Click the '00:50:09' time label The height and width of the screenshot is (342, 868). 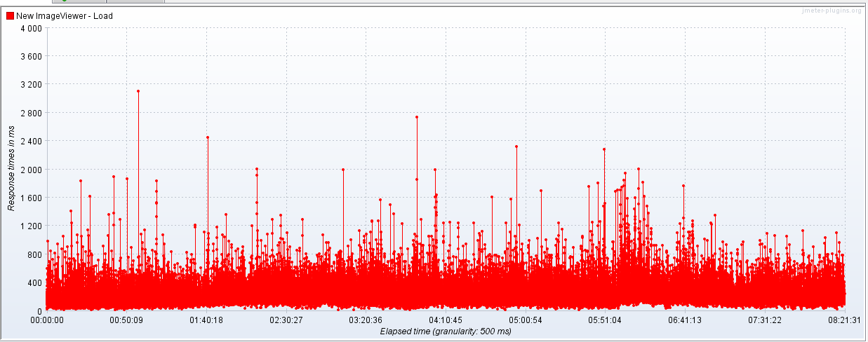point(127,320)
